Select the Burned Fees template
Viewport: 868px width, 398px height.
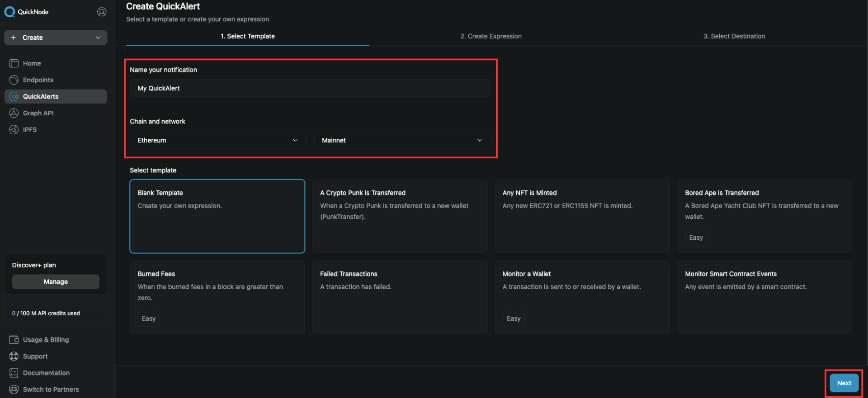point(217,297)
